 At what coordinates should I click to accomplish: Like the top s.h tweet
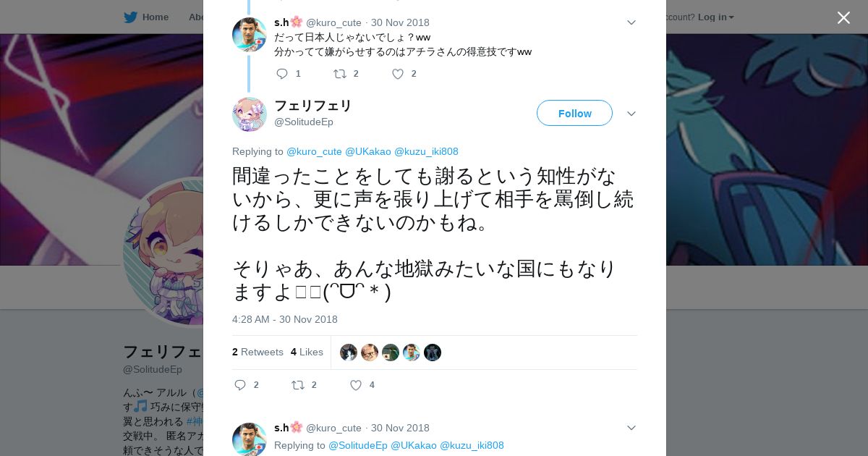[x=398, y=74]
